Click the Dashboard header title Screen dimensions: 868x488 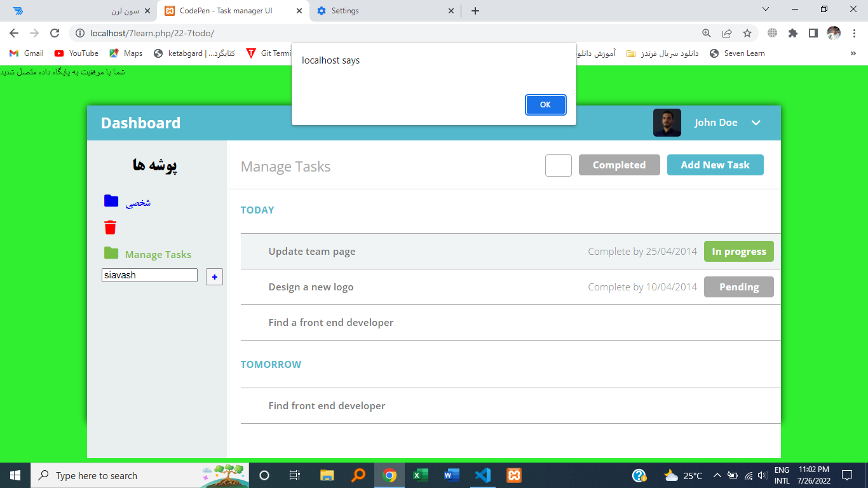click(141, 123)
